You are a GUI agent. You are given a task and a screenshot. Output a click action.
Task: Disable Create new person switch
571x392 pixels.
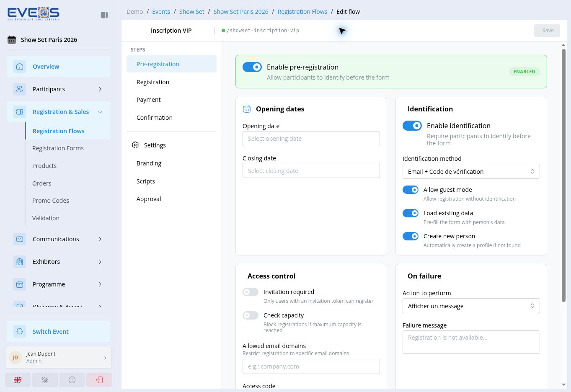click(x=411, y=236)
